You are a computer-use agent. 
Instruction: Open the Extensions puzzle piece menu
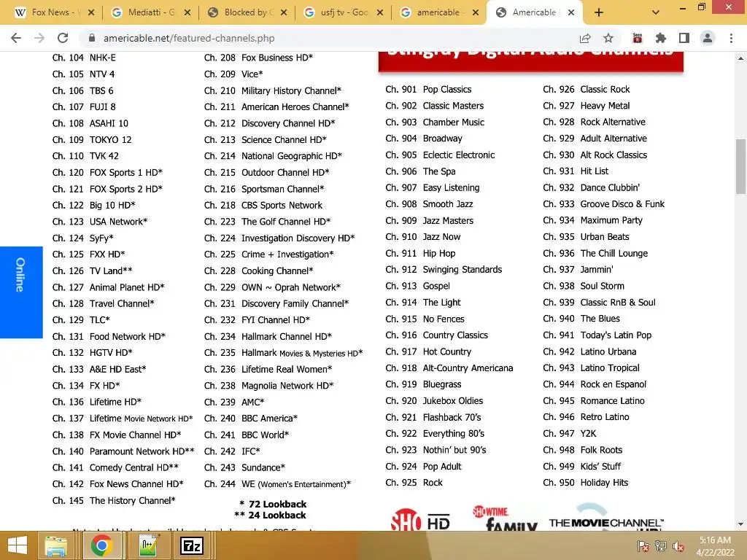[x=661, y=38]
